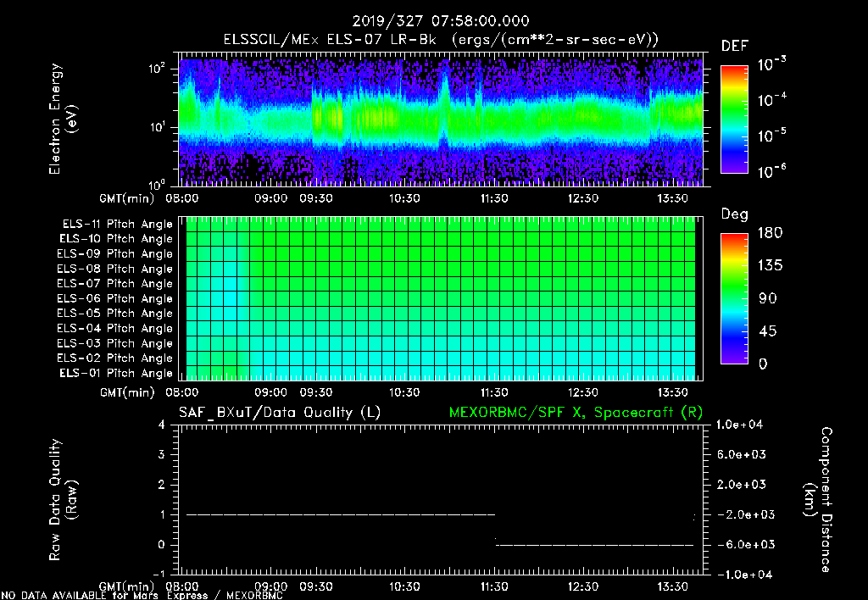
Task: Select the ELS-06 Pitch Angle row label
Action: coord(114,298)
